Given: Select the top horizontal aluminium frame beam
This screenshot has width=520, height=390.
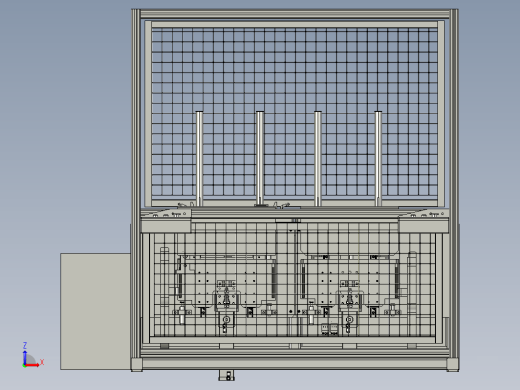Looking at the screenshot, I should (x=295, y=14).
